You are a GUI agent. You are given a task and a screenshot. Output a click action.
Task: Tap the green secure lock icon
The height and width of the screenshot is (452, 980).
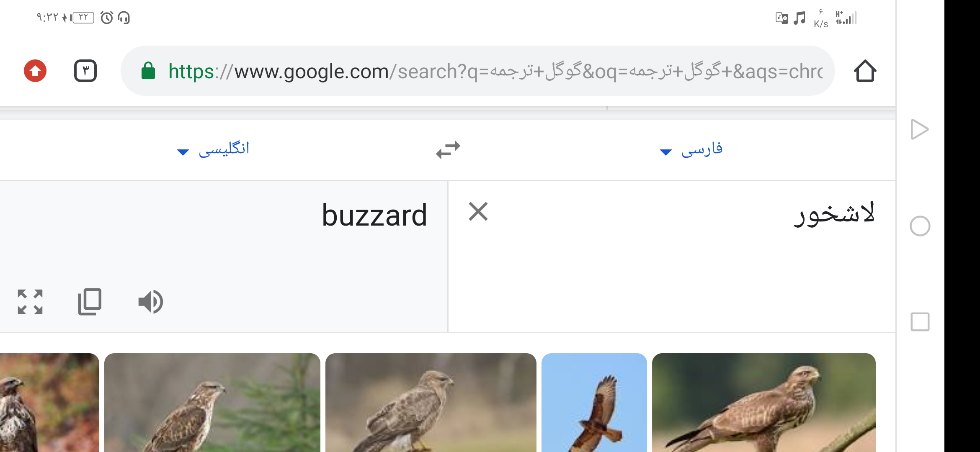pos(148,71)
